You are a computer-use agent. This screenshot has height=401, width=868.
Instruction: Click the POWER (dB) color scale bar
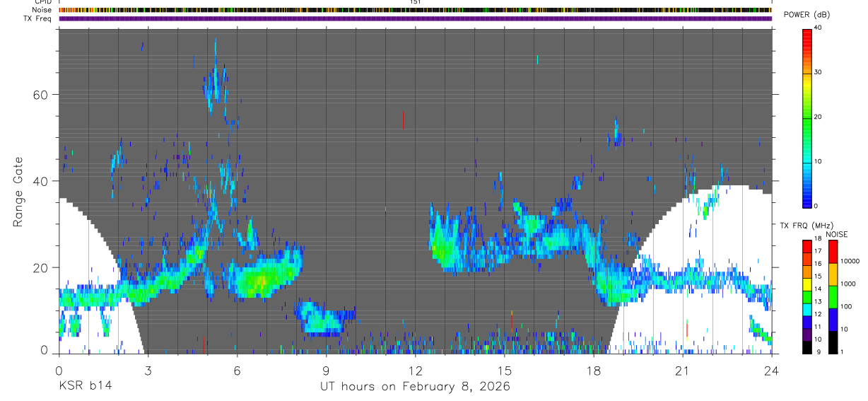807,117
